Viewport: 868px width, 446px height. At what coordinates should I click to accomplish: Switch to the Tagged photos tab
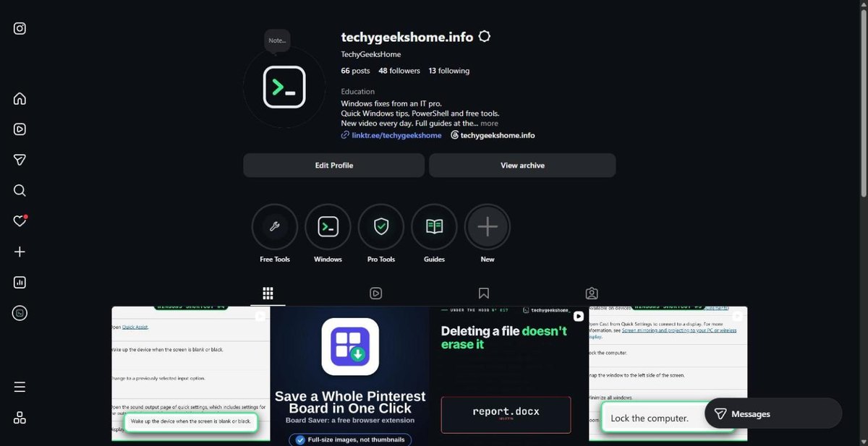(x=592, y=293)
